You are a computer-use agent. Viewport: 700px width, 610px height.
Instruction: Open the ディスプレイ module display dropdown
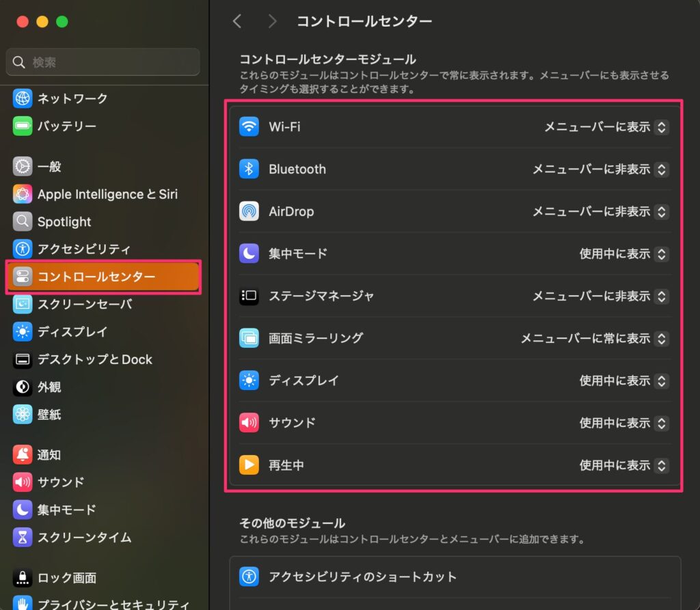623,380
